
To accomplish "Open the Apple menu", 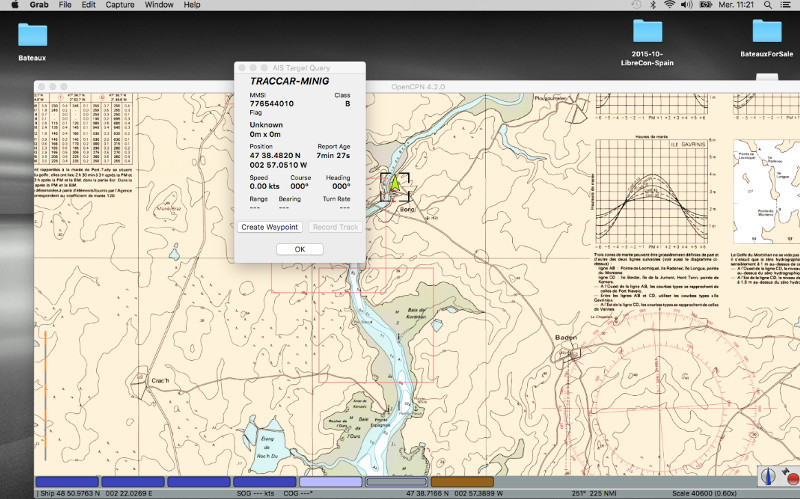I will pyautogui.click(x=15, y=5).
